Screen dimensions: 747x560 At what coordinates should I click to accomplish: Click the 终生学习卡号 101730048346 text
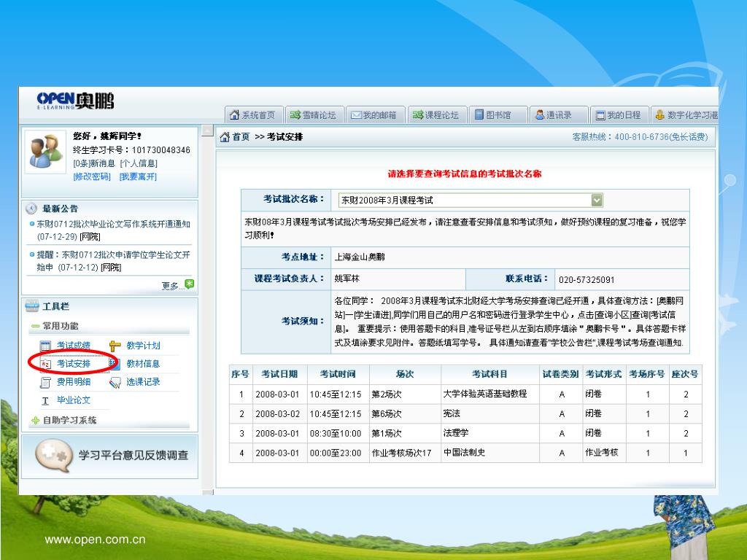coord(131,150)
